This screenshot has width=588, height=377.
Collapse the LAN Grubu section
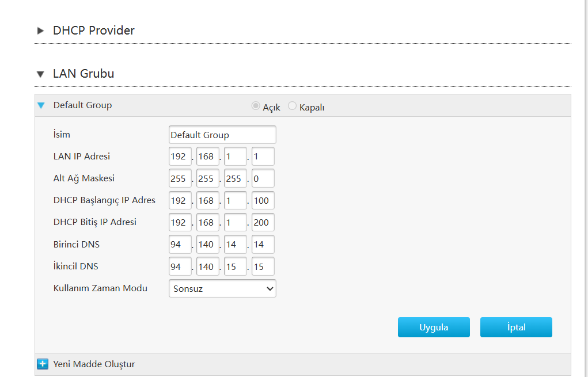[x=40, y=74]
